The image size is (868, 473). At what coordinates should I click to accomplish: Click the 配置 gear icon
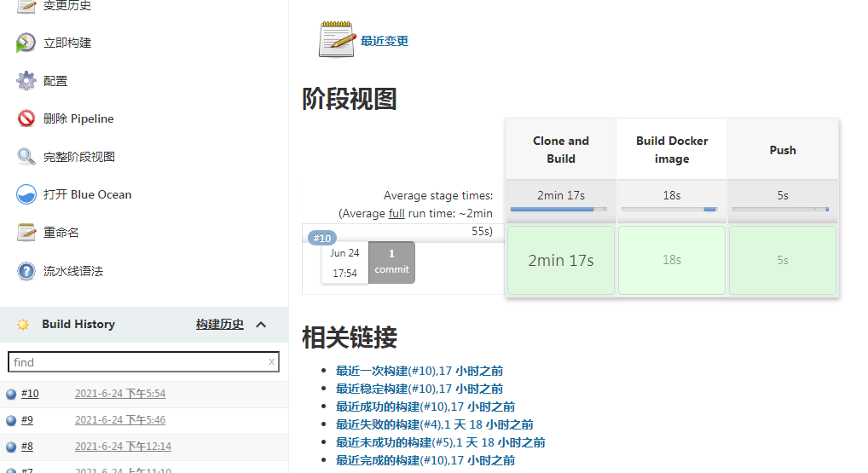coord(26,81)
